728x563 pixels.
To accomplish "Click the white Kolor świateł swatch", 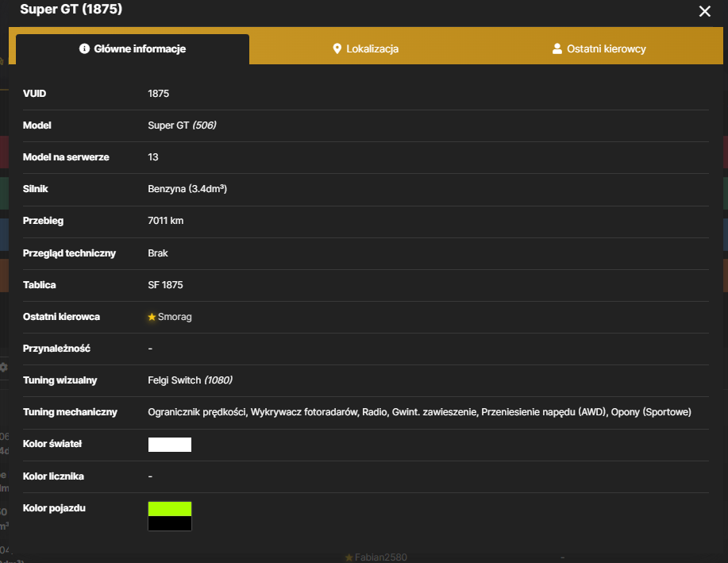I will coord(169,445).
